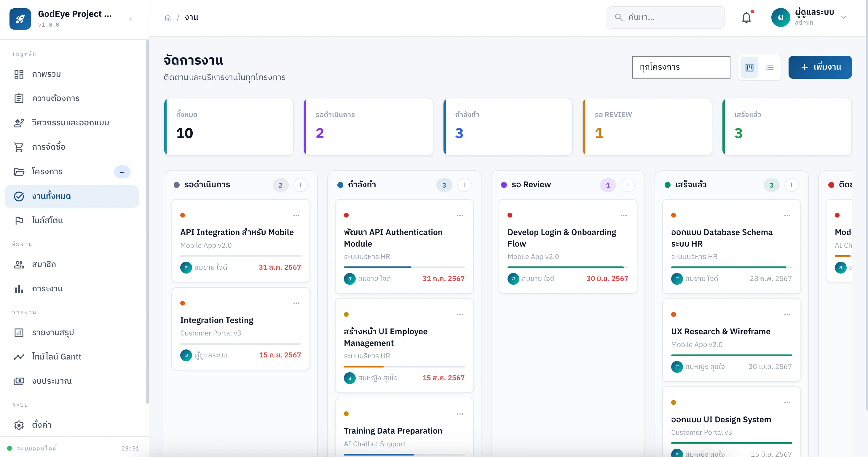
Task: Click due date 30 มิ.ย. 2567
Action: coord(607,279)
